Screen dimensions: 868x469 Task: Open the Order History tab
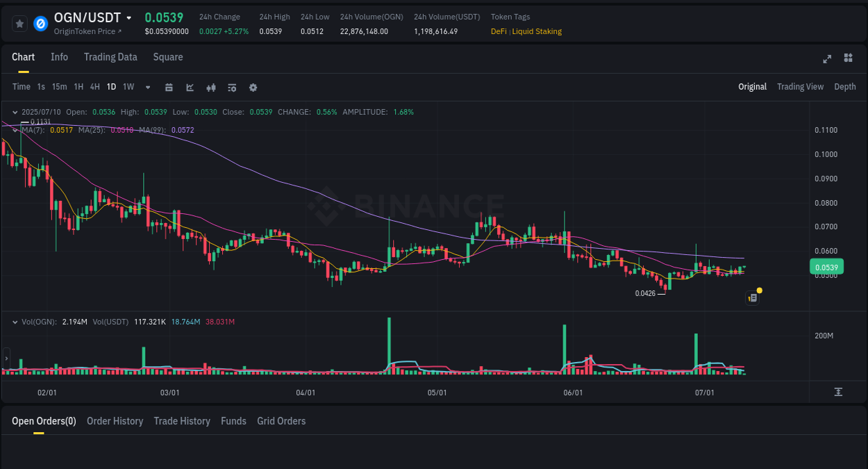(x=115, y=420)
